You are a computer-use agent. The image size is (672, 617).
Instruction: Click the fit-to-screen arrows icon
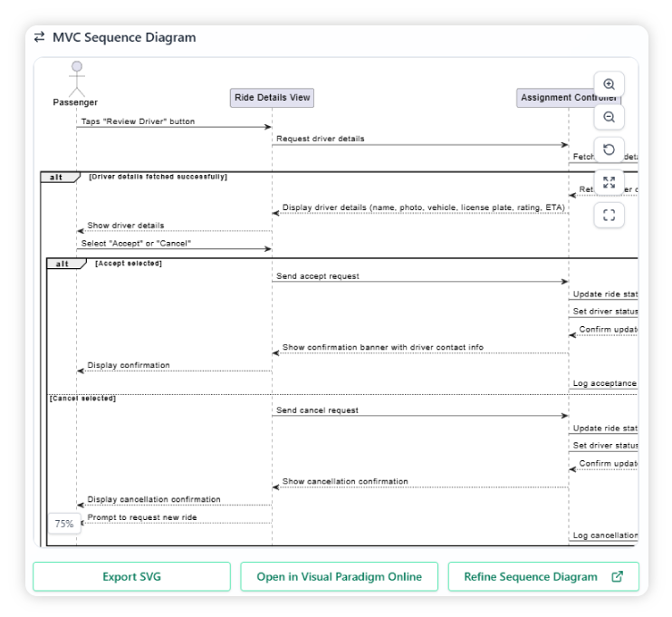click(609, 182)
